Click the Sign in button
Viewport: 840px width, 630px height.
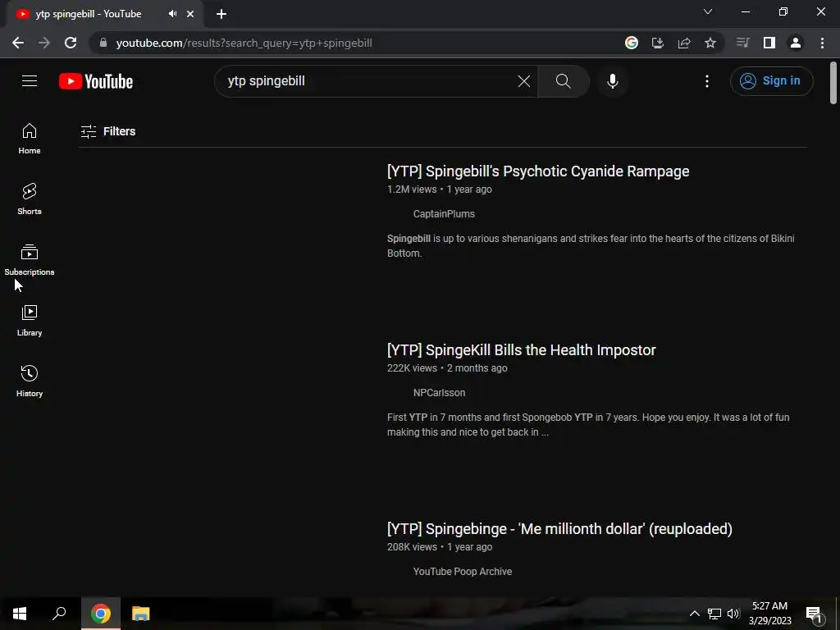(x=771, y=81)
